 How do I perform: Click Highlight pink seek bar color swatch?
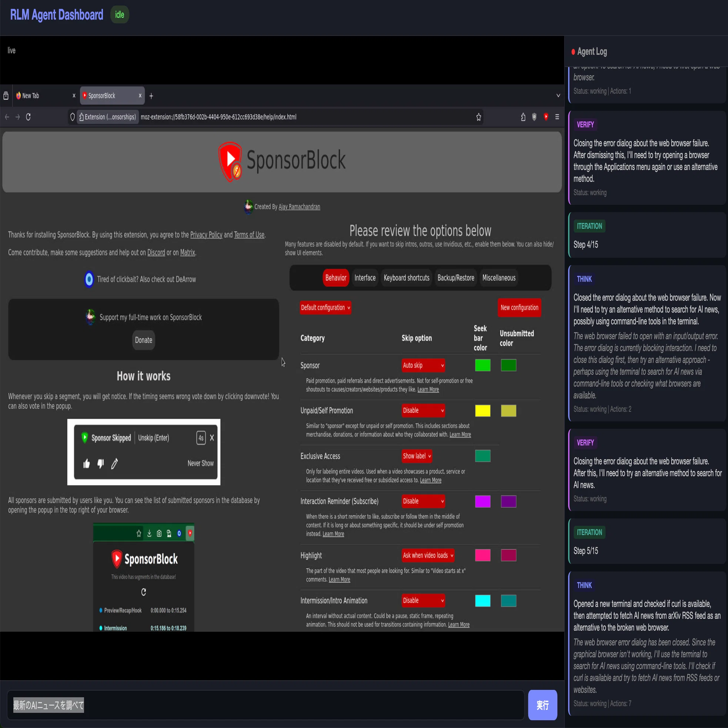(x=483, y=555)
